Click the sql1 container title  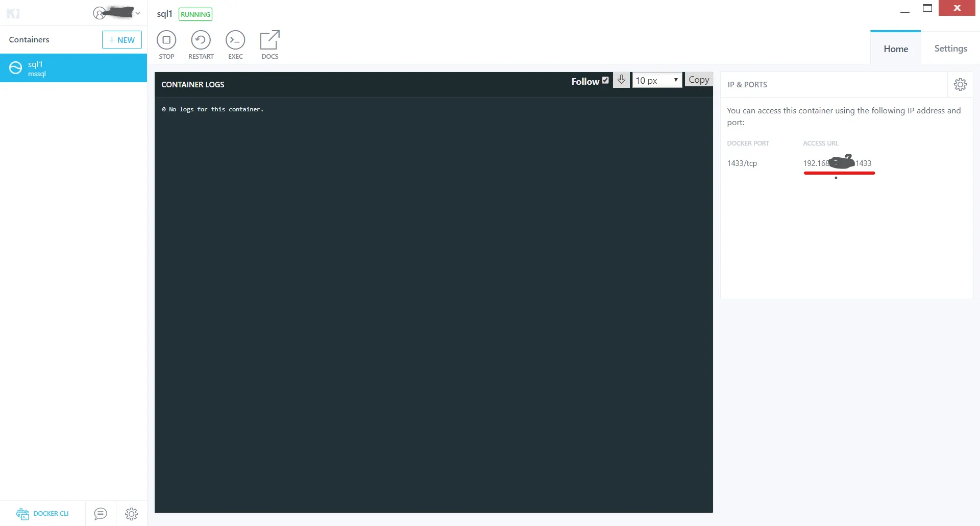click(x=164, y=14)
